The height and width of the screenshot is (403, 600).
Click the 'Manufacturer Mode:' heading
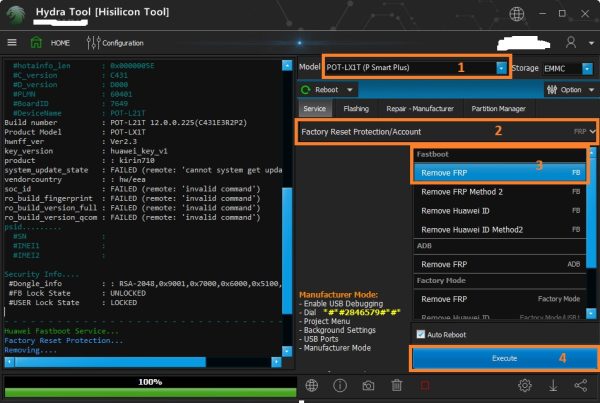point(338,295)
